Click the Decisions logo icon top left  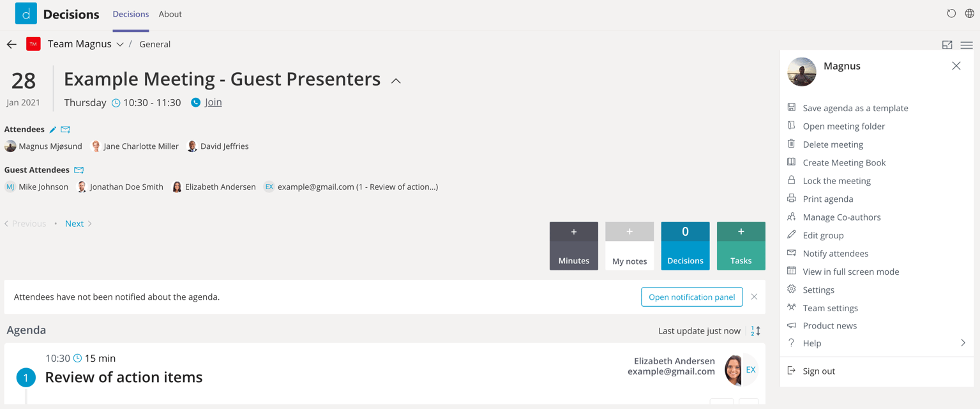(x=26, y=13)
